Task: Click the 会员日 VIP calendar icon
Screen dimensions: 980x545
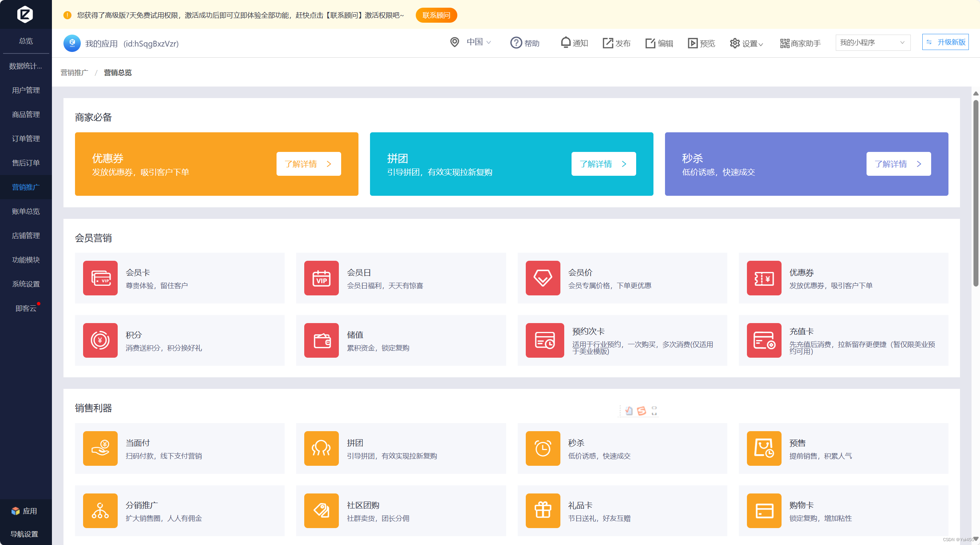Action: pyautogui.click(x=322, y=278)
